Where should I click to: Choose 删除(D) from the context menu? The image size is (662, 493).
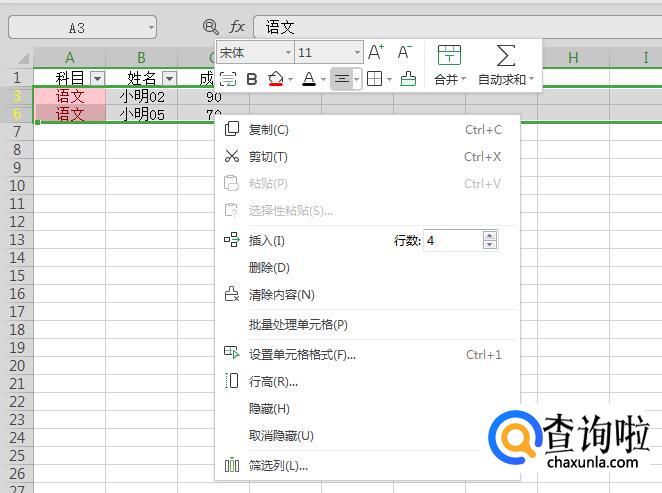click(x=268, y=267)
